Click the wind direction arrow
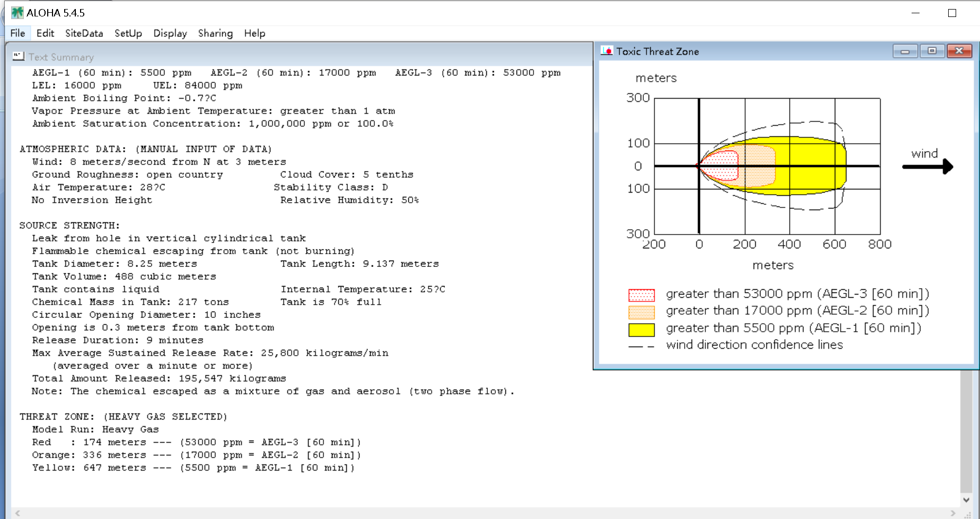This screenshot has height=519, width=980. (x=927, y=167)
